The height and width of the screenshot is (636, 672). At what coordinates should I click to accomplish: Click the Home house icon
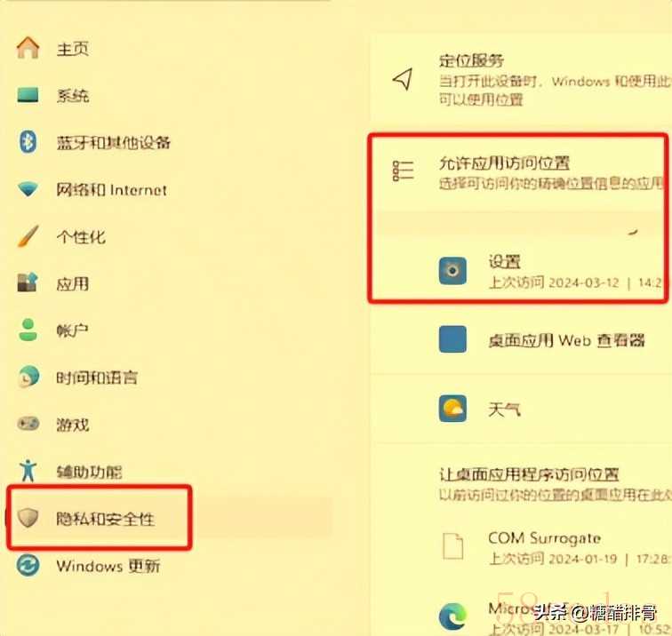click(28, 48)
